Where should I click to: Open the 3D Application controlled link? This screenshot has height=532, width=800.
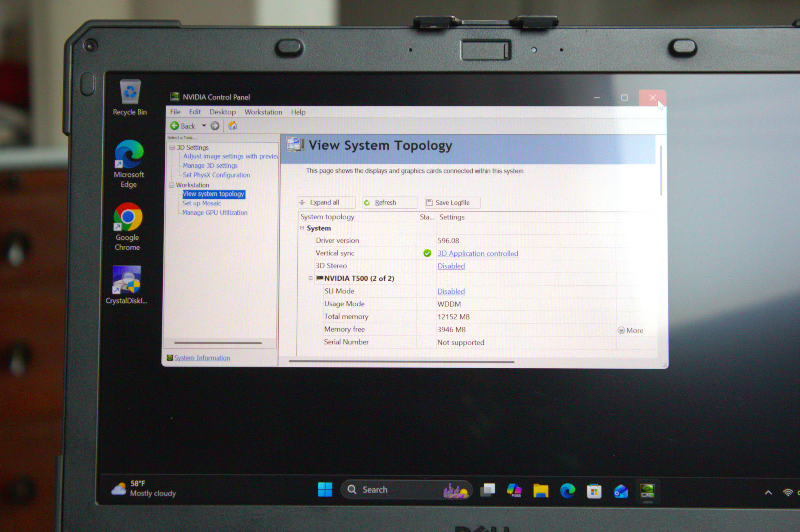(x=478, y=253)
